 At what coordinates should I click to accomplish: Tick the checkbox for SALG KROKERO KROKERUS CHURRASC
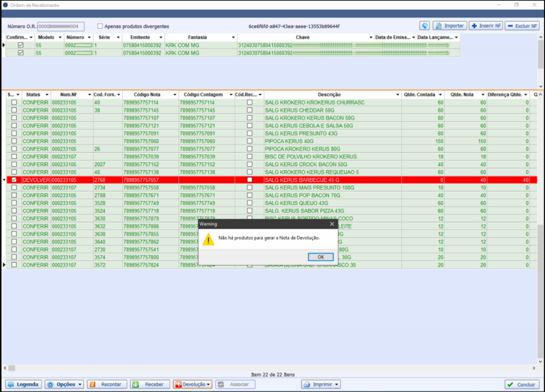(14, 102)
